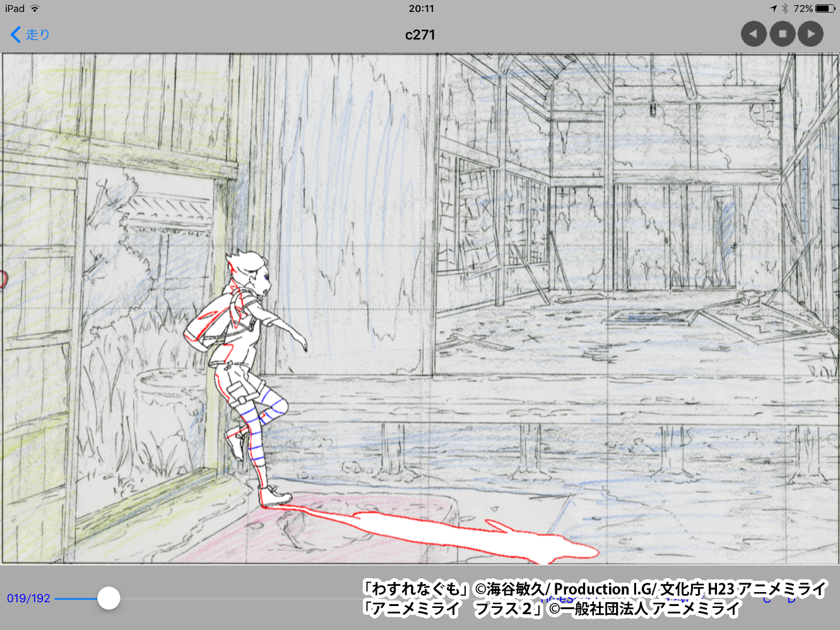
Task: Tap the location arrow status icon
Action: tap(774, 8)
